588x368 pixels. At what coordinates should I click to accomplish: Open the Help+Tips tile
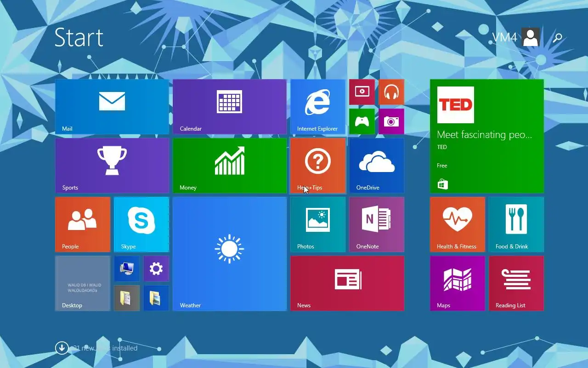318,166
